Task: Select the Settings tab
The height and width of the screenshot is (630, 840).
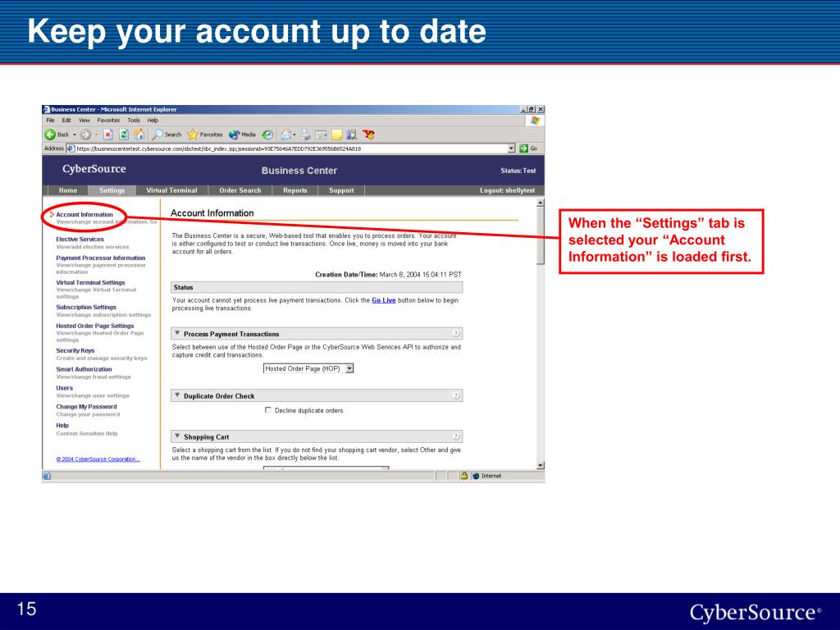Action: click(x=112, y=190)
